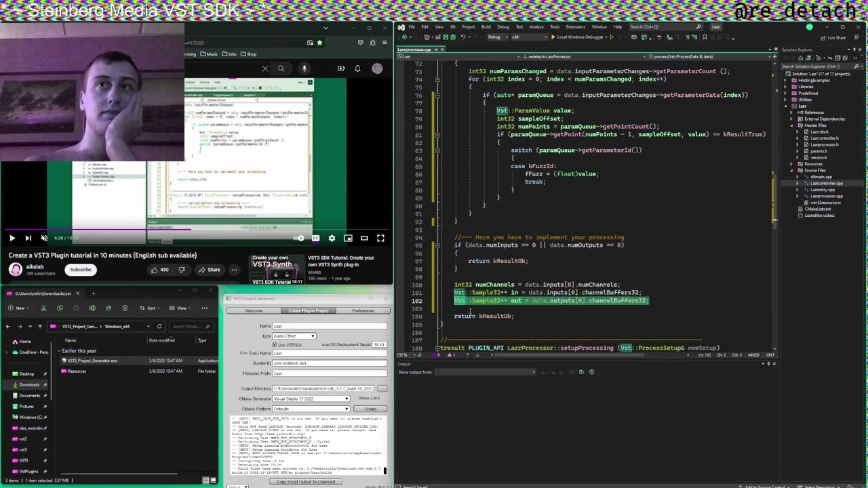Screen dimensions: 868x488
Task: Dislike the YouTube video
Action: [182, 270]
